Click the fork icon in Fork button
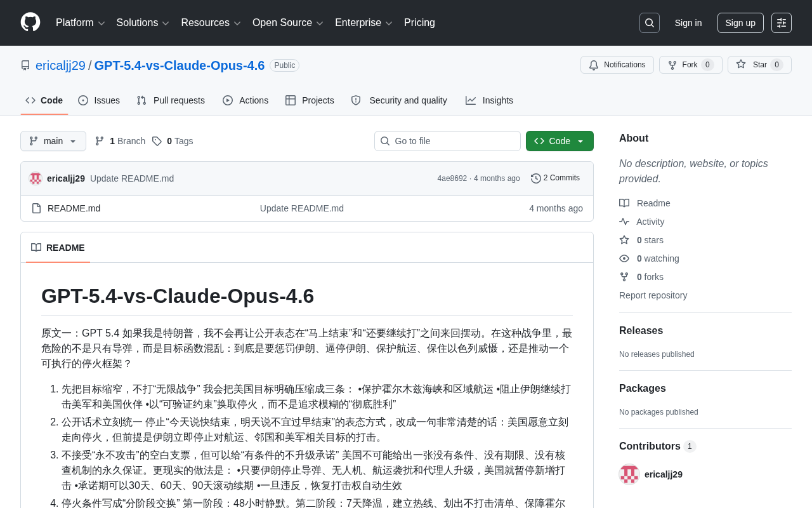 [672, 65]
